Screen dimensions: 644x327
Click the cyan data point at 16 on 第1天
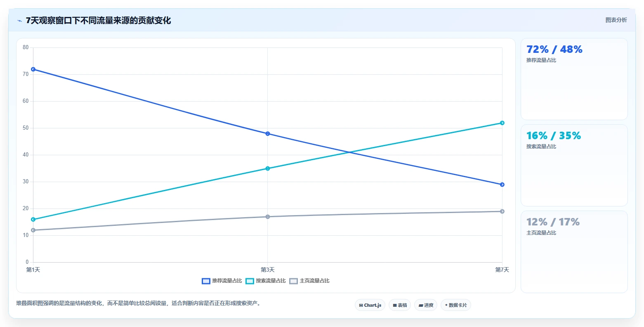click(x=33, y=220)
